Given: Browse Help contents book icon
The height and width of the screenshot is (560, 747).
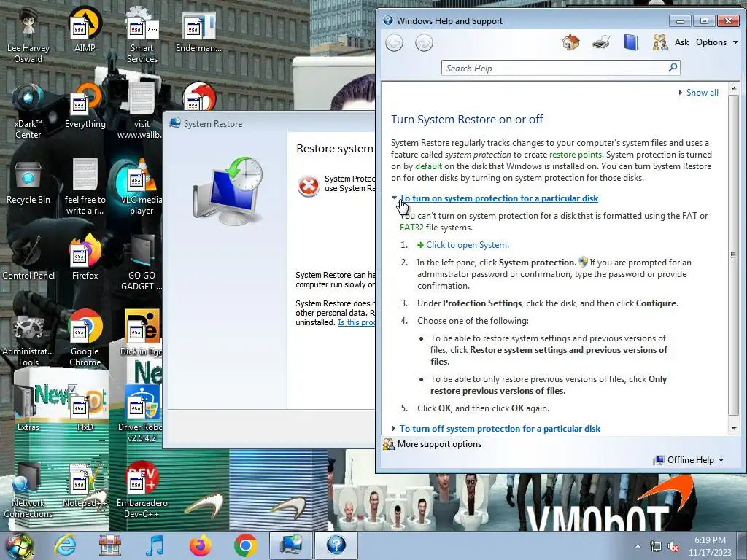Looking at the screenshot, I should (x=631, y=42).
